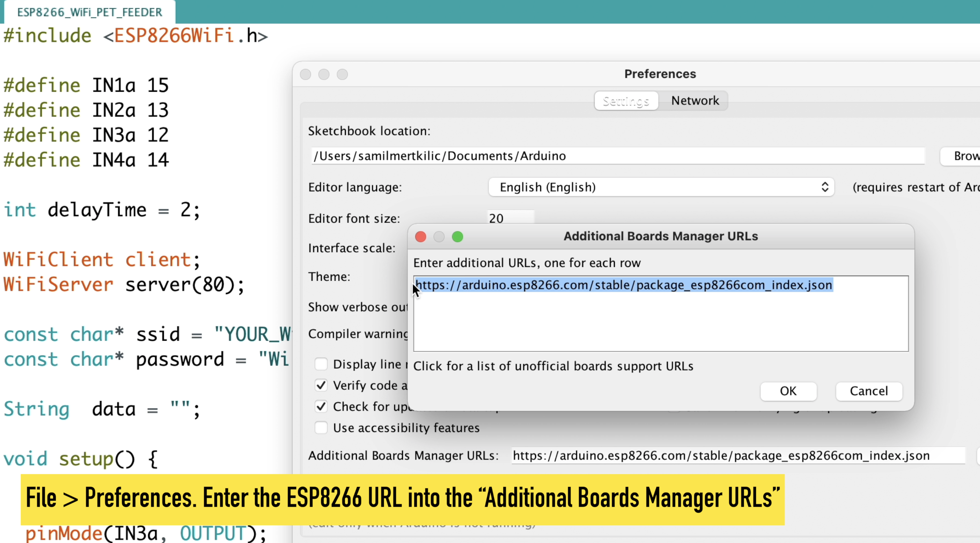
Task: Click the 'Enter additional URLs, one for each row' text
Action: coord(527,263)
